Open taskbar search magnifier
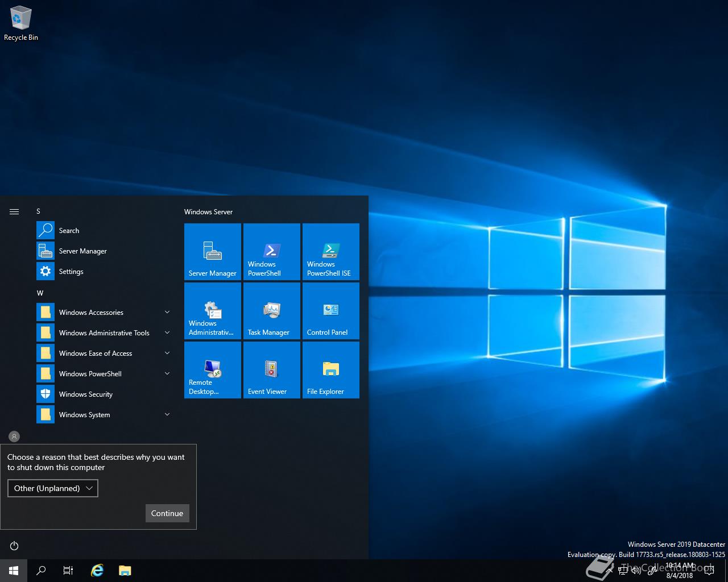This screenshot has width=728, height=582. [x=41, y=571]
